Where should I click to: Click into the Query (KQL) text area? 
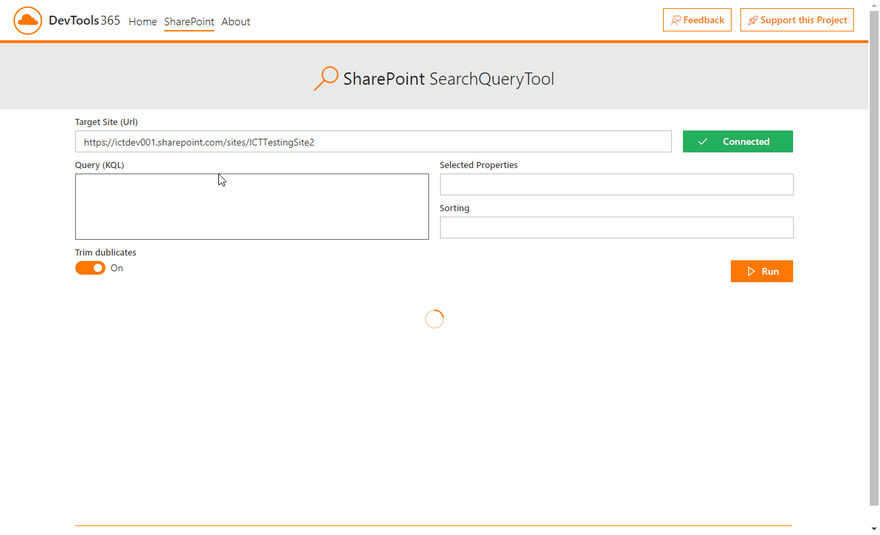(x=252, y=207)
